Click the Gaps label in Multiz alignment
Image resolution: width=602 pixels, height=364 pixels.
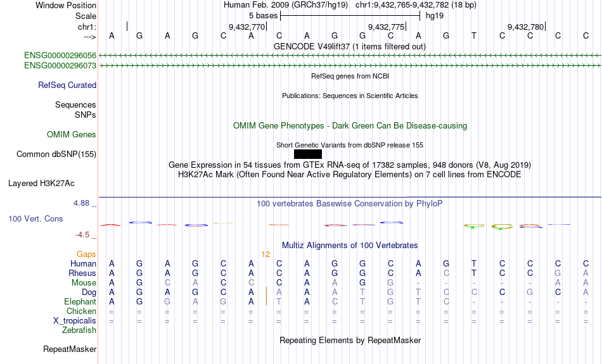click(86, 254)
